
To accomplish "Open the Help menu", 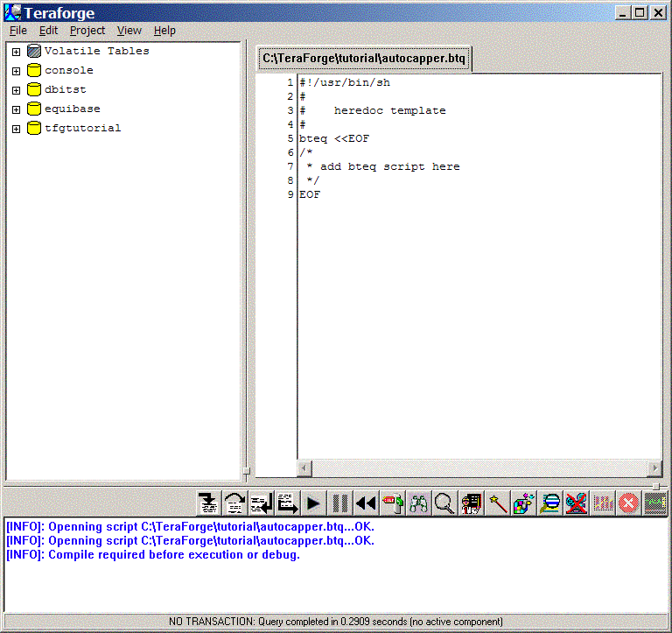I will 164,31.
